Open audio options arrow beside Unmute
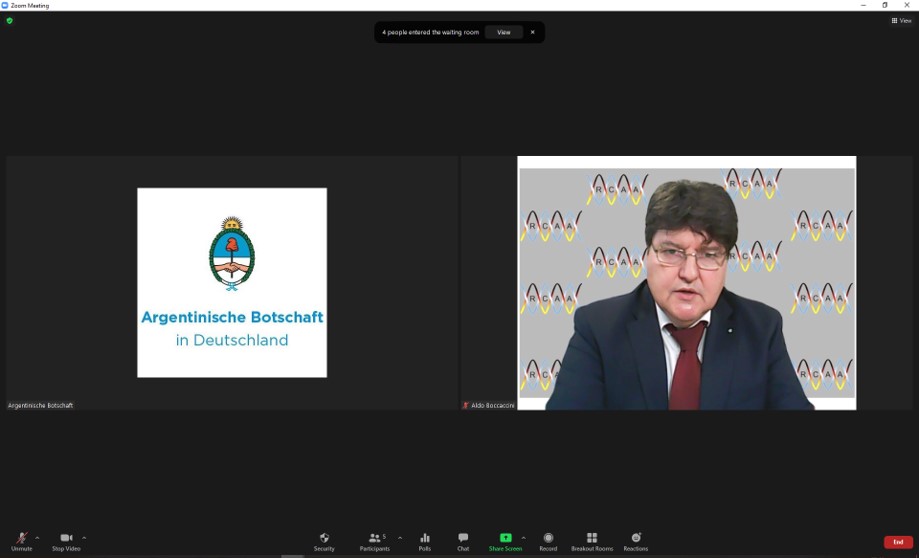This screenshot has height=558, width=919. point(37,537)
